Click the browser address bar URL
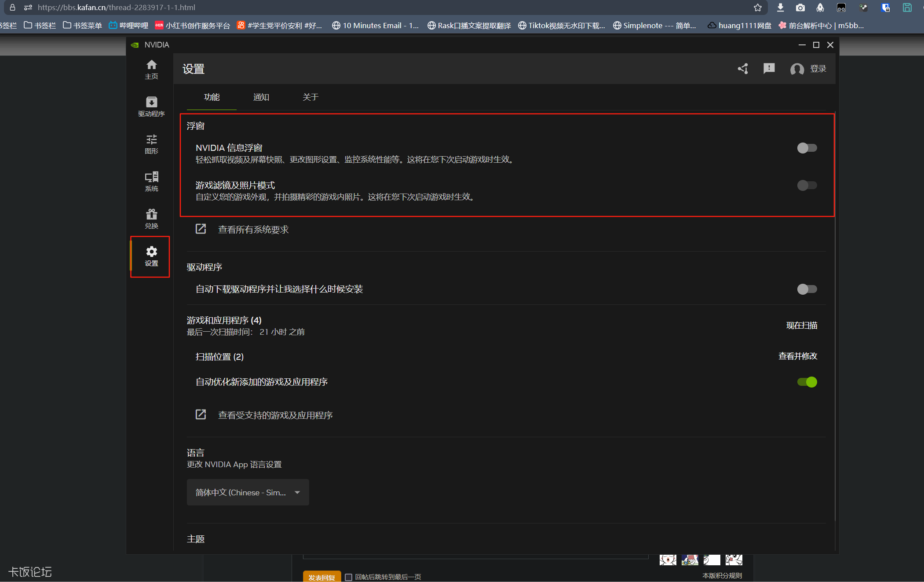 coord(117,7)
